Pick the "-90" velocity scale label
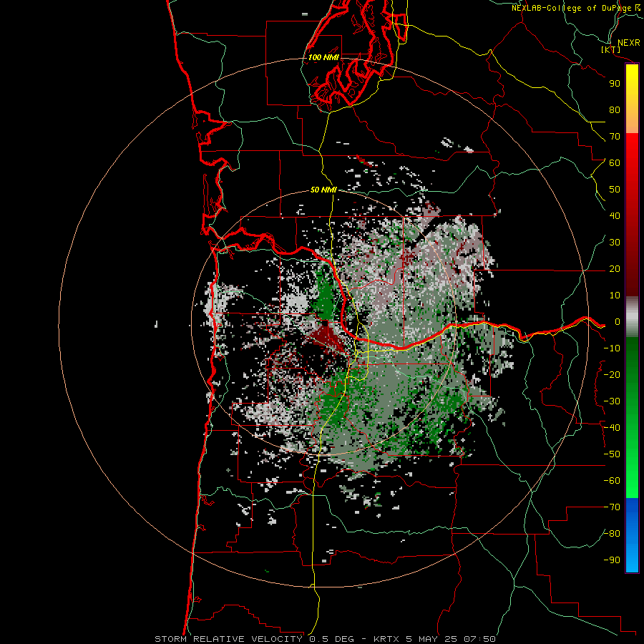Viewport: 644px width, 644px height. (x=612, y=560)
